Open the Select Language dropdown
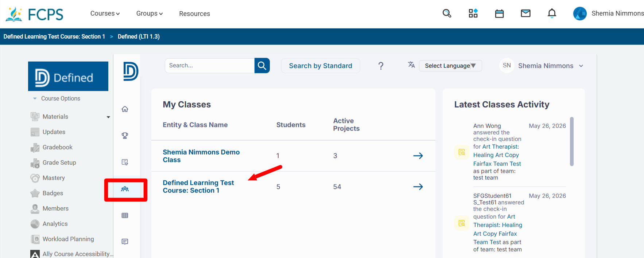Image resolution: width=644 pixels, height=258 pixels. point(450,66)
